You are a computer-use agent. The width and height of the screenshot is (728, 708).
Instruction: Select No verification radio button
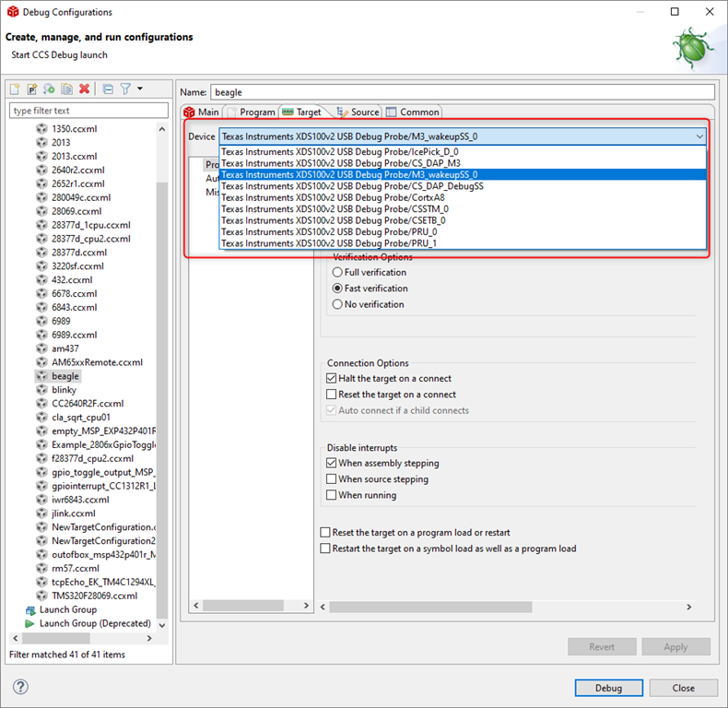[337, 304]
